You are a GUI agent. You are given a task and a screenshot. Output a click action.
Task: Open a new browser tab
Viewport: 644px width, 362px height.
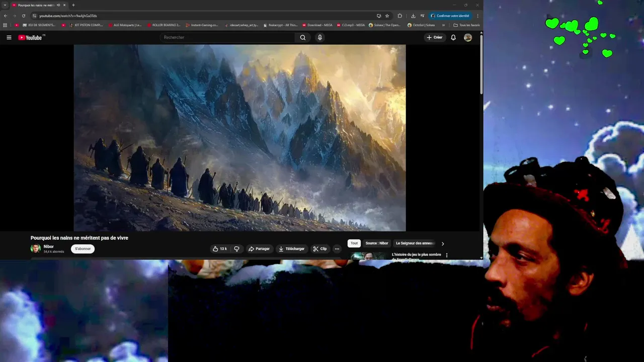pos(73,5)
